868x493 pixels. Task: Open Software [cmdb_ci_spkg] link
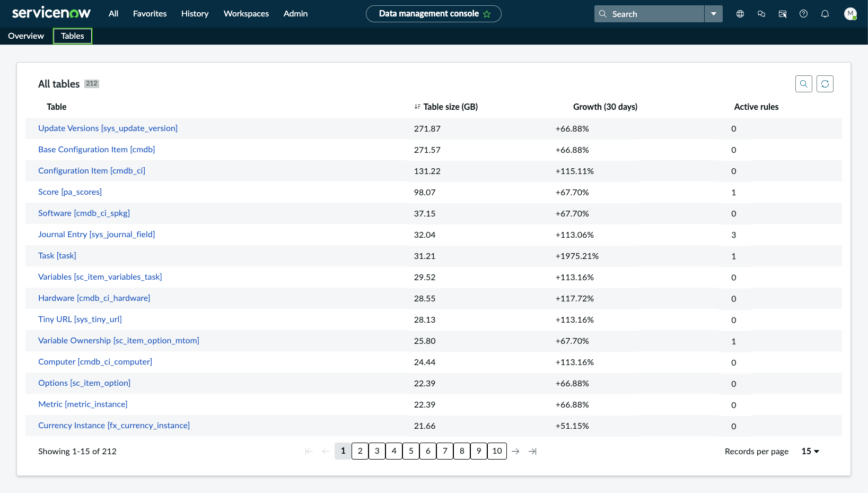click(84, 213)
